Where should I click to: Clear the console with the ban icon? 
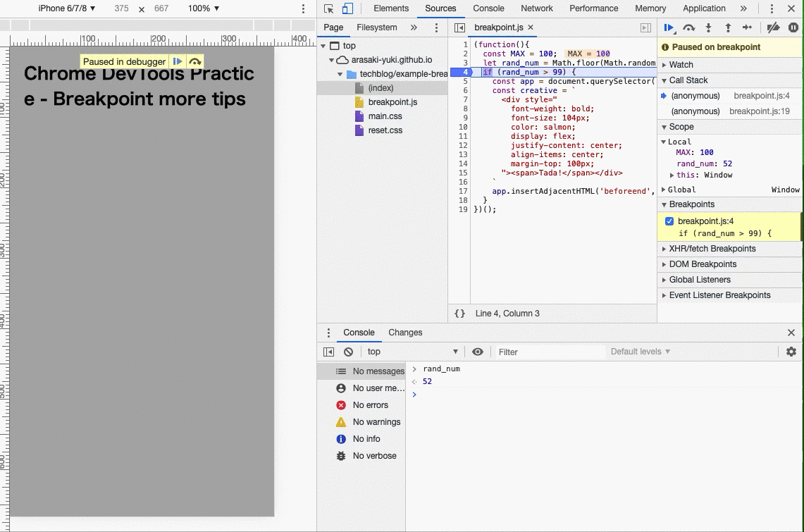tap(348, 352)
